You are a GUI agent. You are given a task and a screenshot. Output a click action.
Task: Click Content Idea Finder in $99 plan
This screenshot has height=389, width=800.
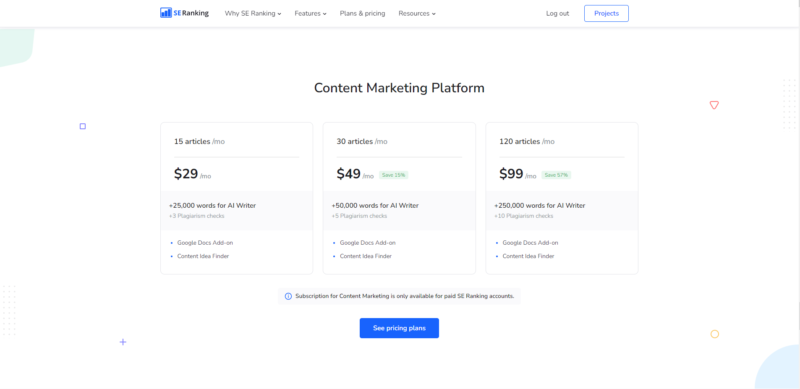(x=528, y=256)
